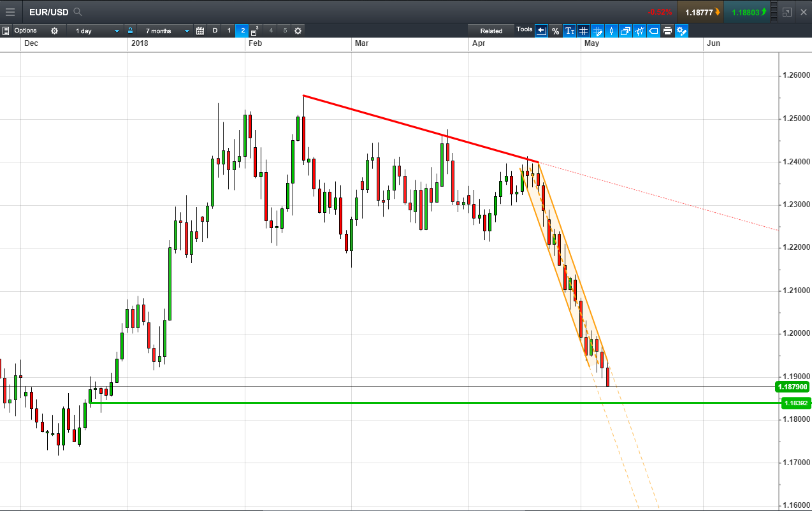Click the Tools label in toolbar
812x511 pixels.
click(x=524, y=29)
